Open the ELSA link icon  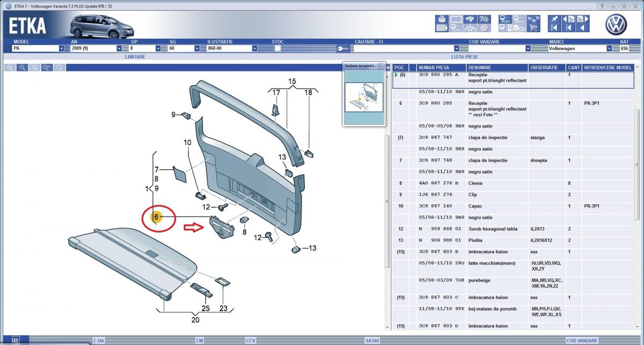[506, 19]
